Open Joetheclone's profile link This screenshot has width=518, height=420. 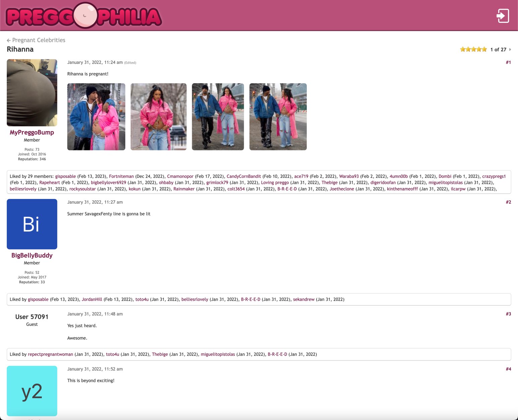[342, 189]
